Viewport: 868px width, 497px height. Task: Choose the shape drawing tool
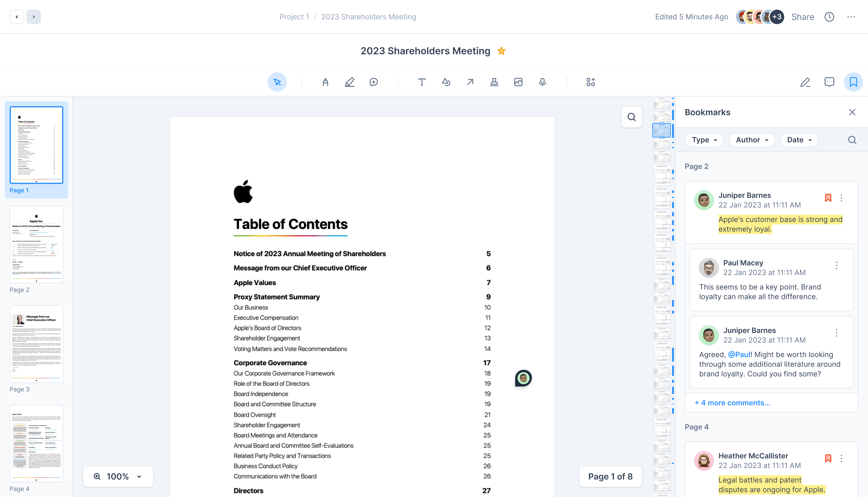[446, 82]
